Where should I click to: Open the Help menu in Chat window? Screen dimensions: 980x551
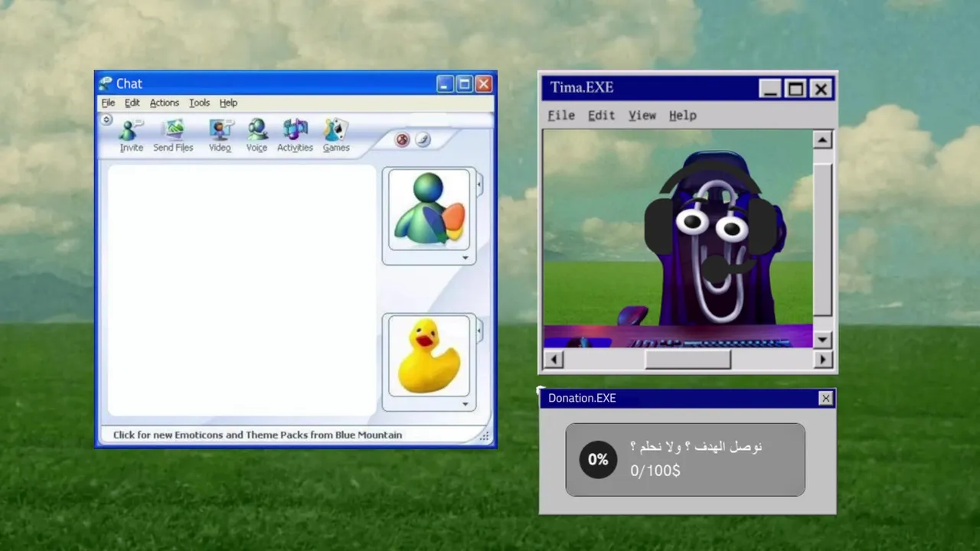(228, 103)
